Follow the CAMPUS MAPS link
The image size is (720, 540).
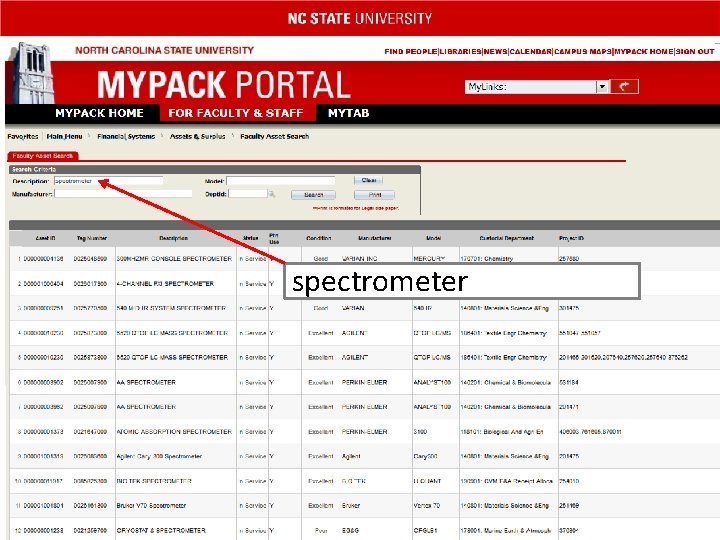(583, 51)
